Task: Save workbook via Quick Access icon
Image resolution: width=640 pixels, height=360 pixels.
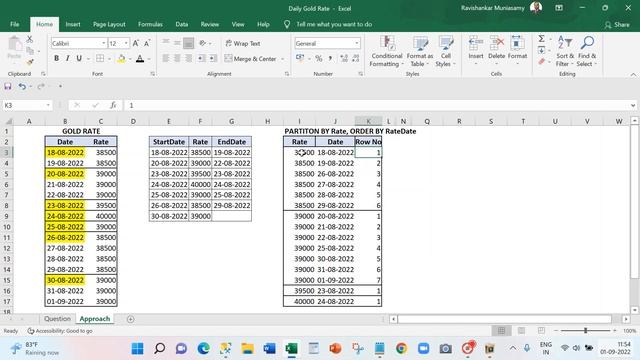Action: click(8, 86)
